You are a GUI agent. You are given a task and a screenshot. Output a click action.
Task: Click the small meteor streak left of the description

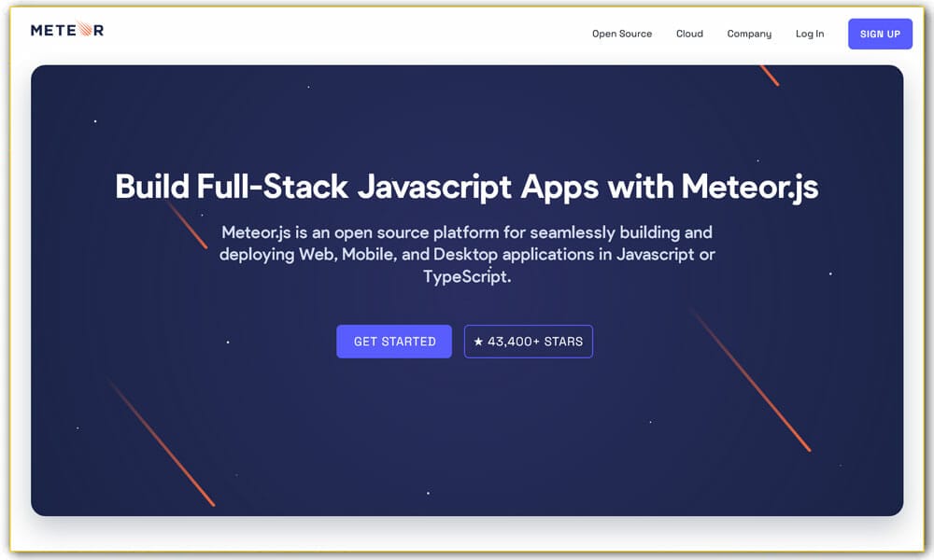pos(189,227)
